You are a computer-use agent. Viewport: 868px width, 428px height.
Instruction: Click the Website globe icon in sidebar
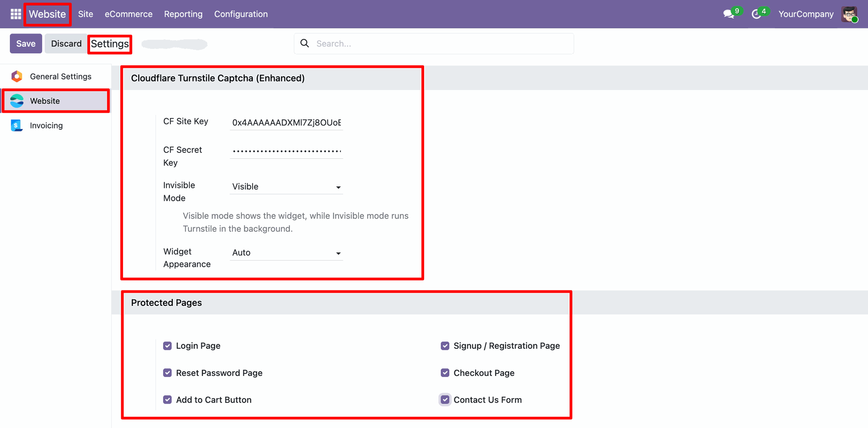point(17,101)
